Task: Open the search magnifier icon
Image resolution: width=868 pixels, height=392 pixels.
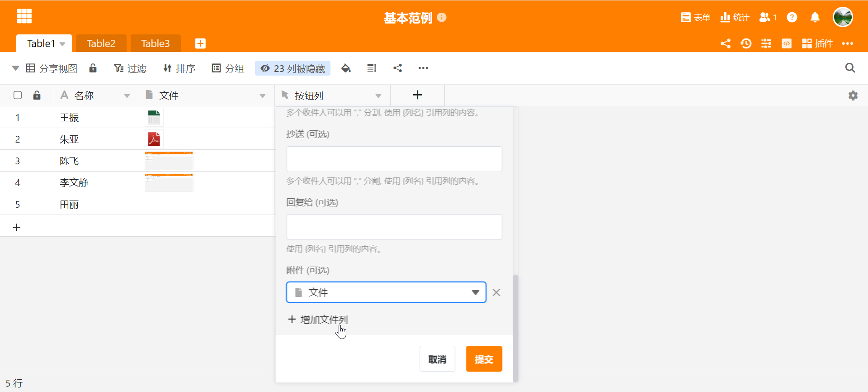Action: coord(850,68)
